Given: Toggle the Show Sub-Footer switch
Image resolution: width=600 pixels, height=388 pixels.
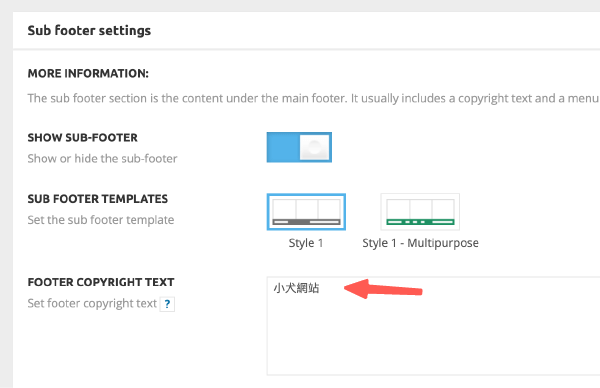Looking at the screenshot, I should click(299, 147).
